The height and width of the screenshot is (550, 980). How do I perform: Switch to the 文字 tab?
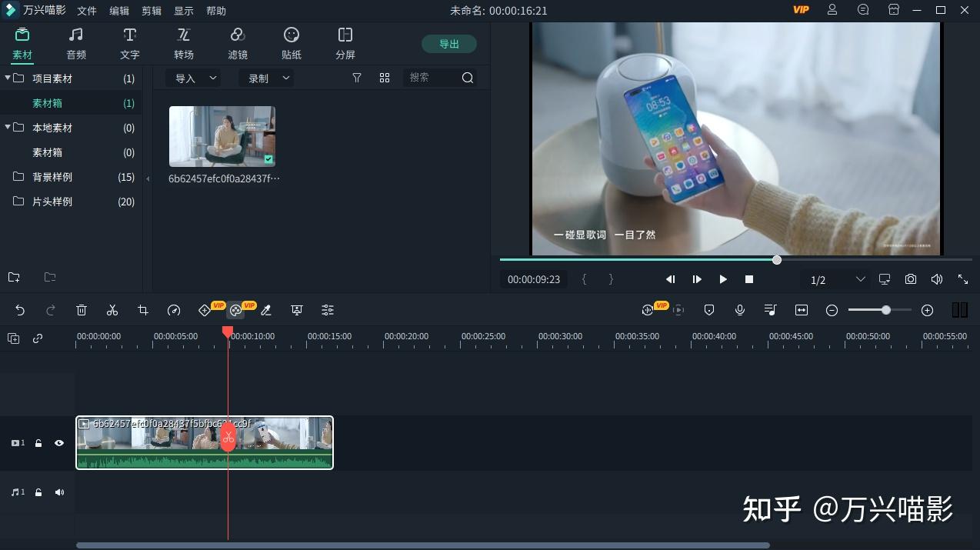[130, 44]
